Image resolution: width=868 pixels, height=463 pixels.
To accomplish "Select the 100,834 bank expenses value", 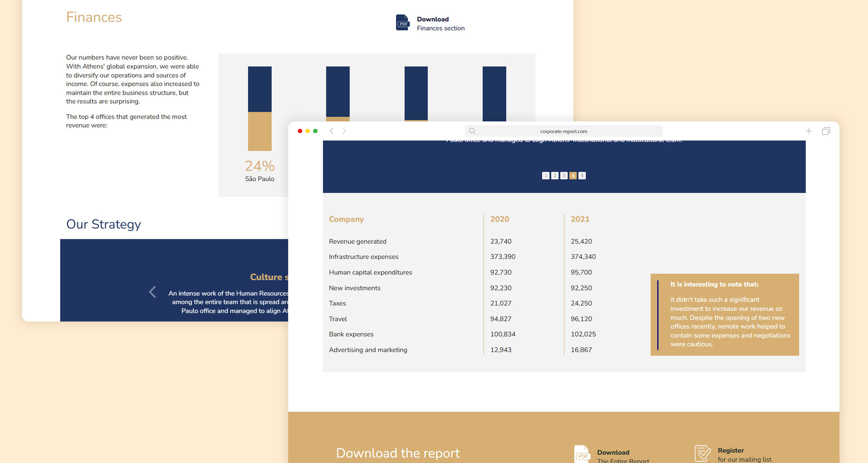I will click(x=503, y=334).
